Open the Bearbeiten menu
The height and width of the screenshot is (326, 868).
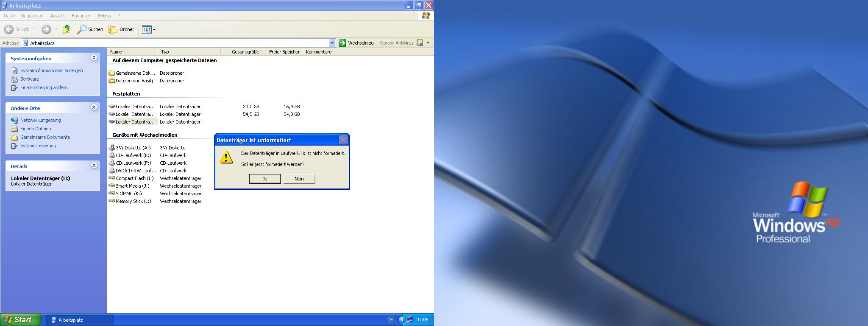(32, 16)
